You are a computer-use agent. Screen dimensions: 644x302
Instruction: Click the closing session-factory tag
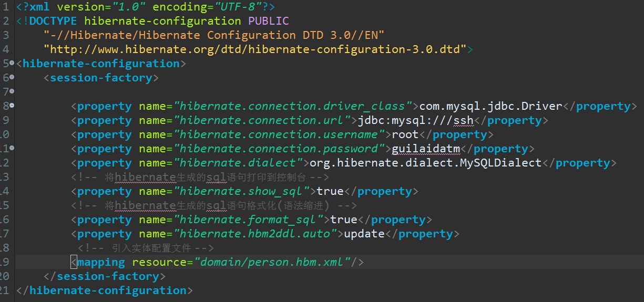[105, 276]
